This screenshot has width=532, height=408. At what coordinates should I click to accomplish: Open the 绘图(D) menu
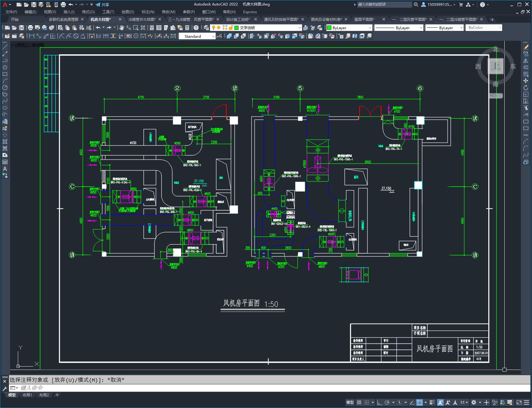(x=128, y=12)
